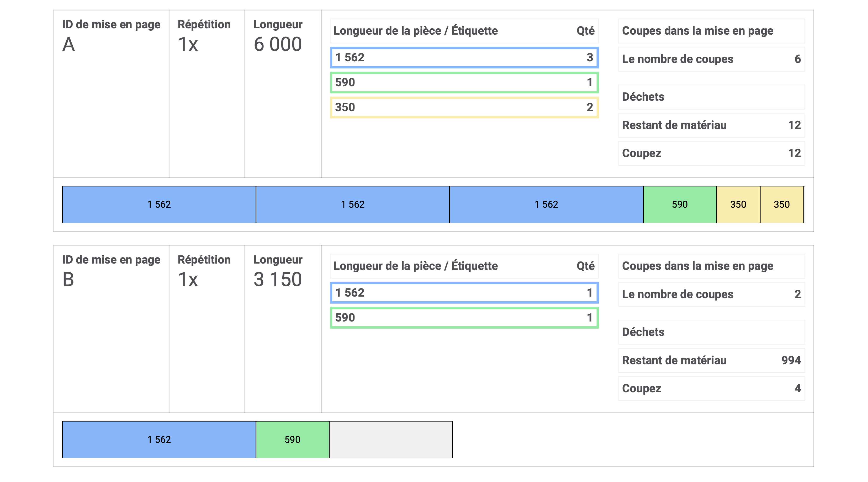Screen dimensions: 868x482
Task: Click the gray leftover segment in layout B bar
Action: [x=390, y=440]
